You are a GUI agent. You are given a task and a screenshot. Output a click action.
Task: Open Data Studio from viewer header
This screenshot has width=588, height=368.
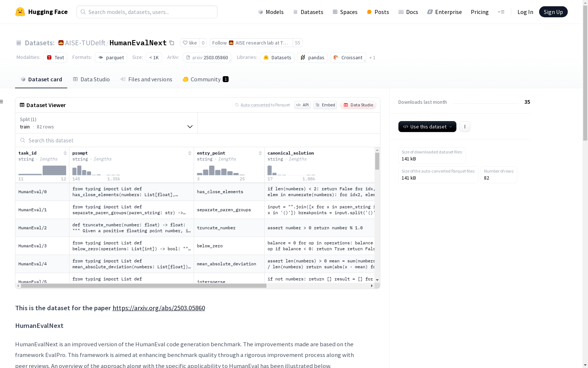point(358,105)
